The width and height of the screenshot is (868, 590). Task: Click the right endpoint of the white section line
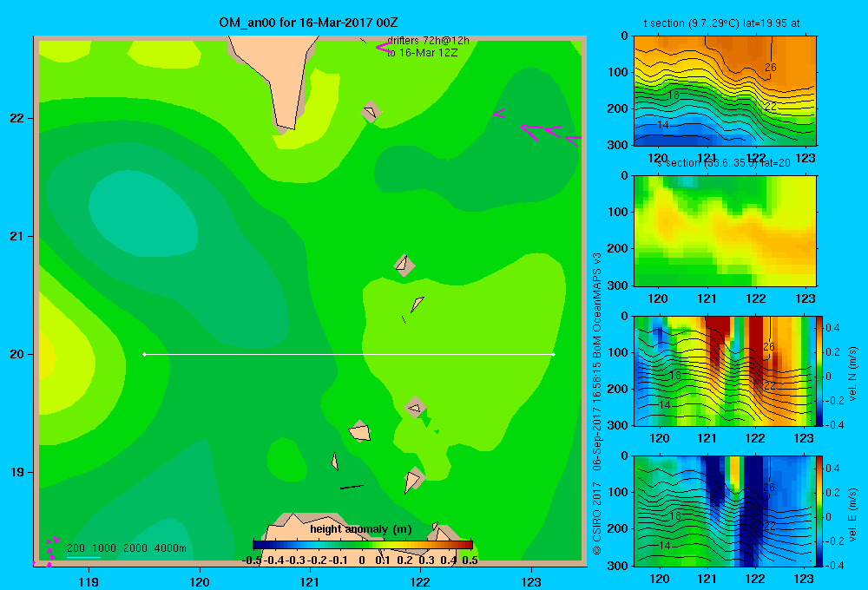pyautogui.click(x=554, y=354)
